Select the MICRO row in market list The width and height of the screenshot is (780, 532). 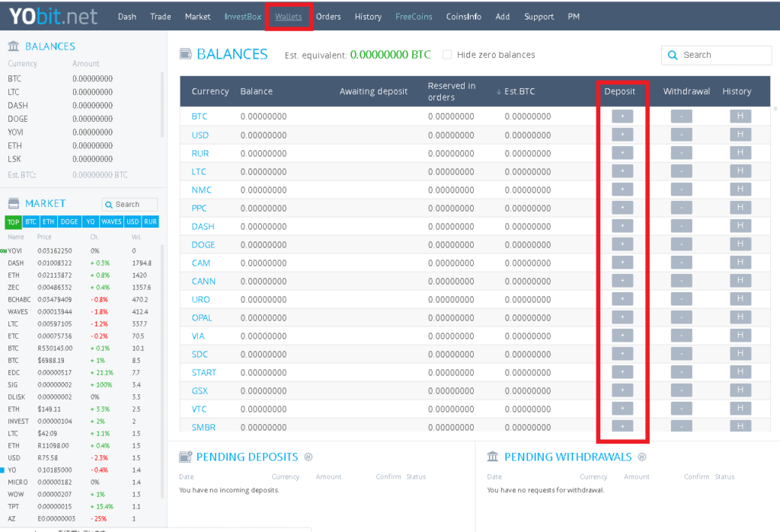coord(79,483)
